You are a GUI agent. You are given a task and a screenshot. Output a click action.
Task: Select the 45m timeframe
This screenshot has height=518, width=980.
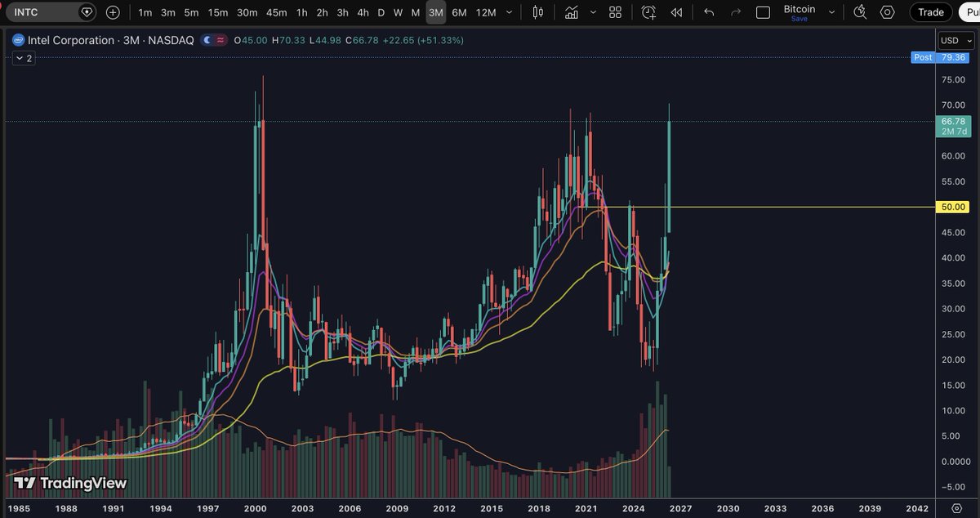click(x=277, y=12)
